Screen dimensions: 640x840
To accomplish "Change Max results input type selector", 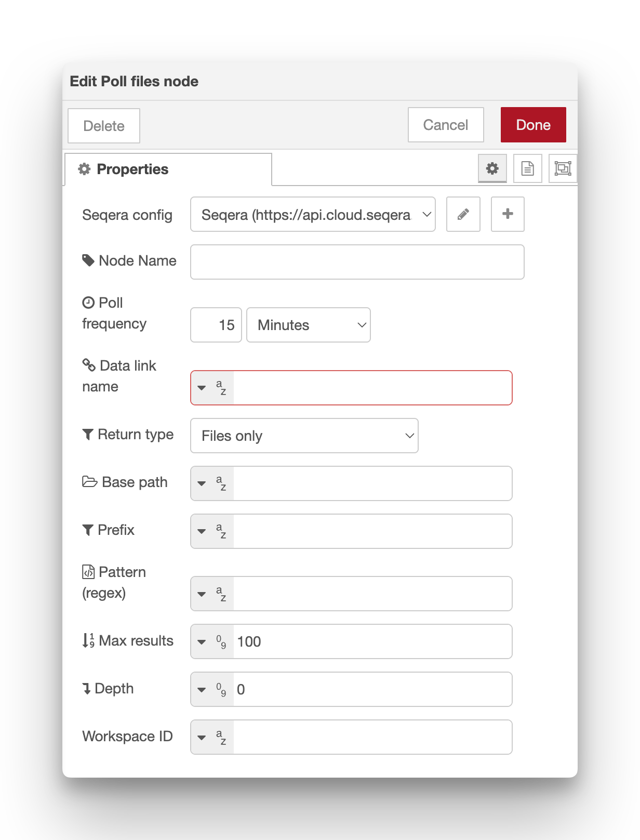I will (x=212, y=641).
